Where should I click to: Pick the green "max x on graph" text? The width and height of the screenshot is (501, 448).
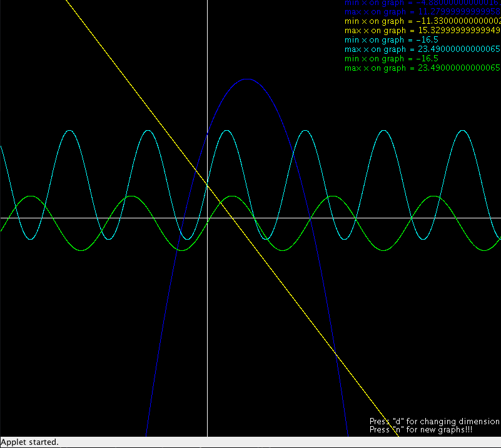[422, 68]
